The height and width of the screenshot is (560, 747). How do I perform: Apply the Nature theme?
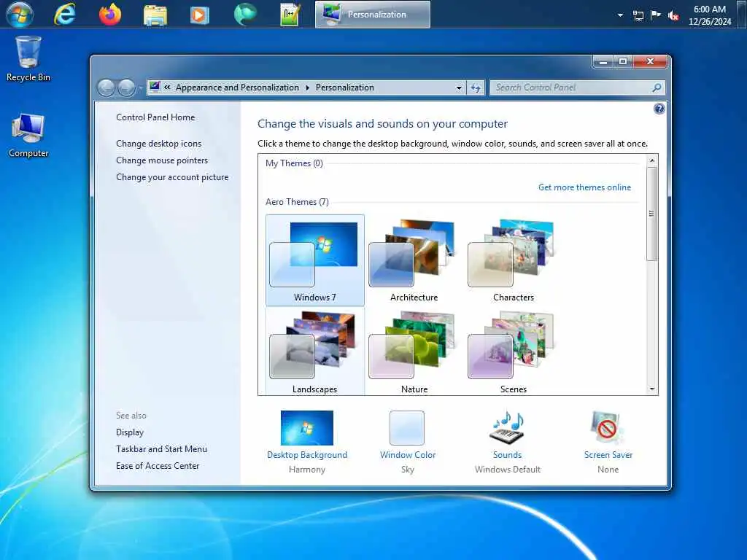click(414, 351)
